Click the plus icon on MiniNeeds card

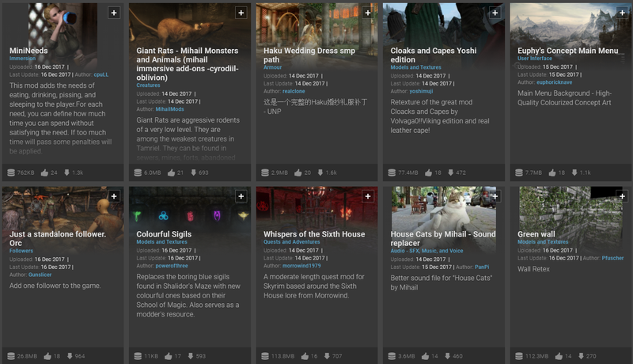(x=114, y=13)
